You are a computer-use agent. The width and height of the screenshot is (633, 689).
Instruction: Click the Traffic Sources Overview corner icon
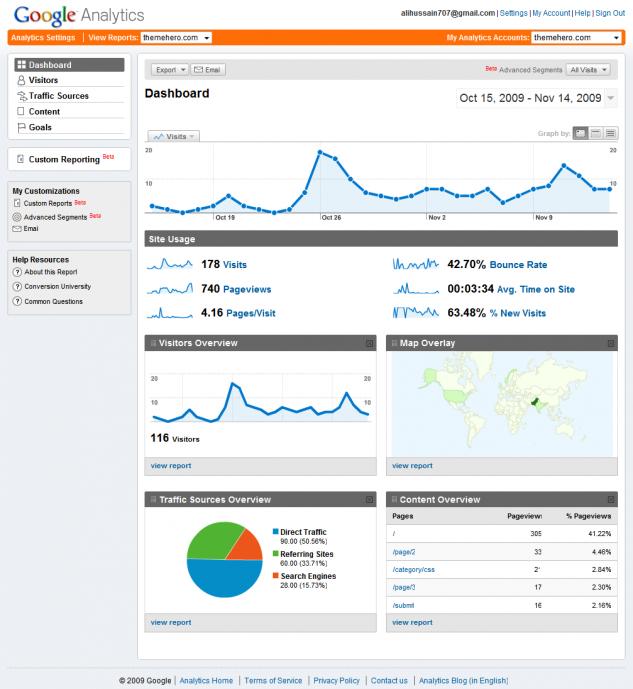pyautogui.click(x=369, y=500)
